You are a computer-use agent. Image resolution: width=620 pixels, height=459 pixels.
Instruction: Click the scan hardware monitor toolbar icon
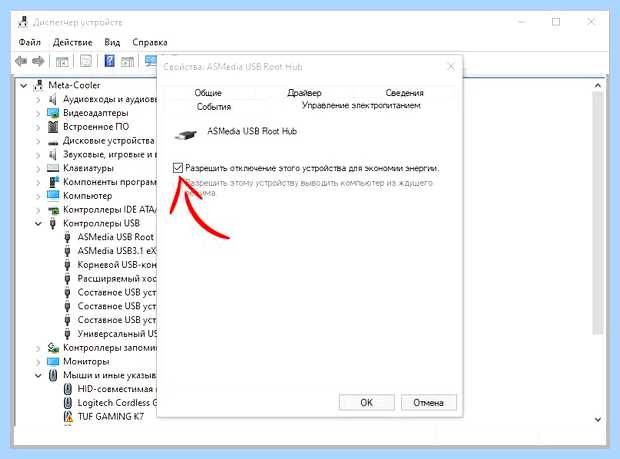(x=151, y=61)
